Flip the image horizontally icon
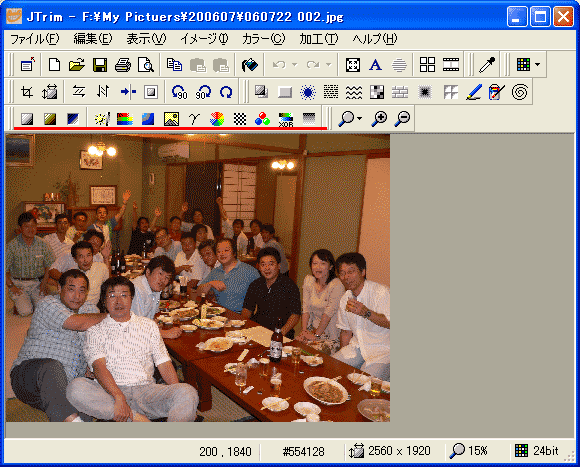Viewport: 580px width, 467px height. [x=79, y=91]
